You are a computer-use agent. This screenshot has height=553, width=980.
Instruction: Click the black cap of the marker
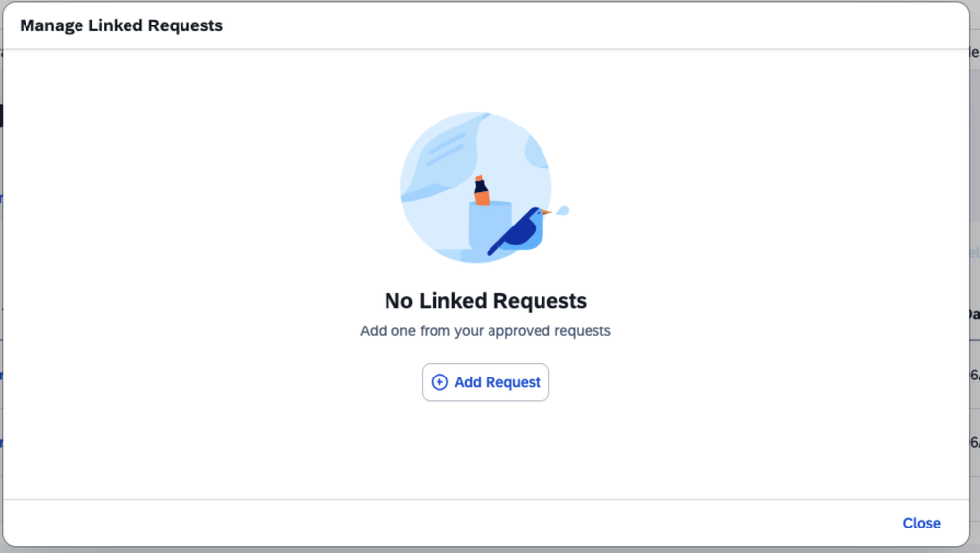click(x=480, y=186)
